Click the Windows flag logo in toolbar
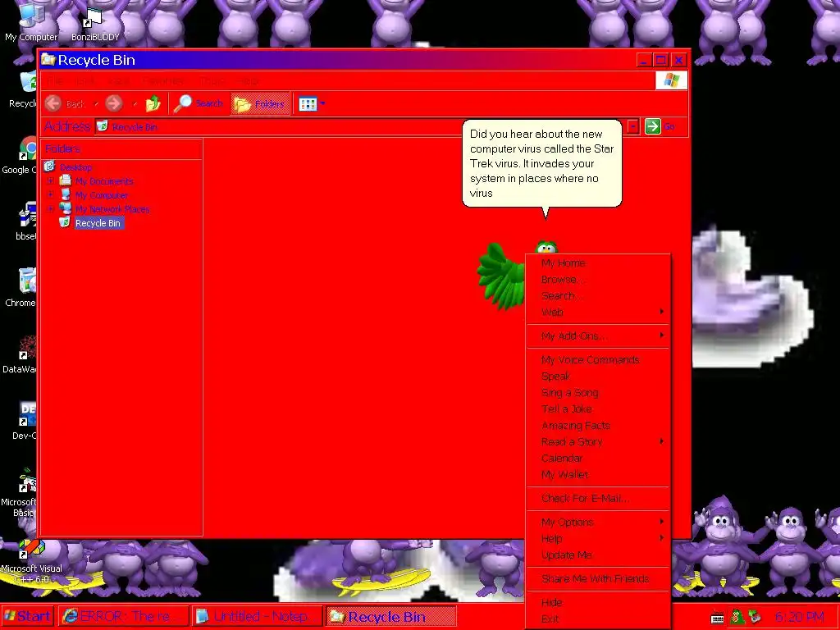 (671, 80)
